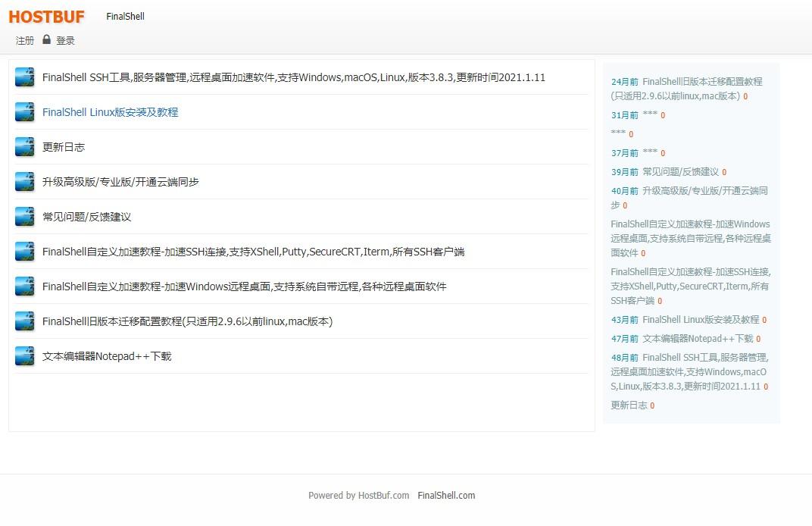
Task: Click thumbnail icon beside 常见问题/反馈建议 post
Action: 25,217
